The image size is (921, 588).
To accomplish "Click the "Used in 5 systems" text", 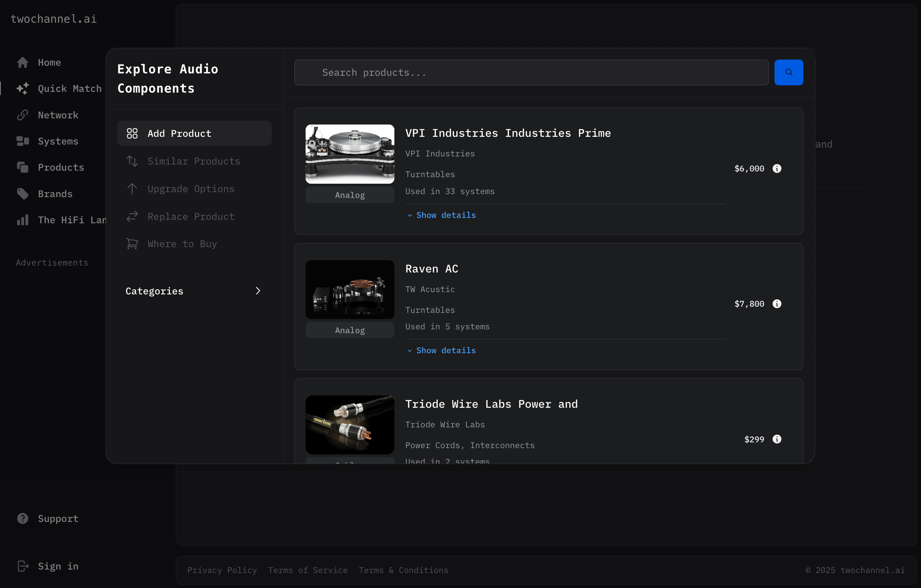I will 447,326.
